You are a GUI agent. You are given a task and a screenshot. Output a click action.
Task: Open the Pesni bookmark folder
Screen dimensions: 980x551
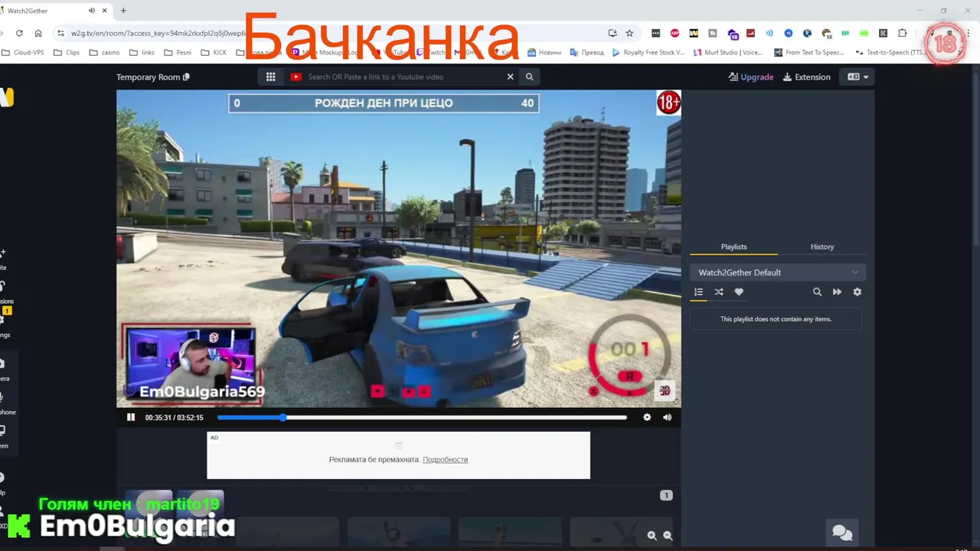tap(177, 53)
